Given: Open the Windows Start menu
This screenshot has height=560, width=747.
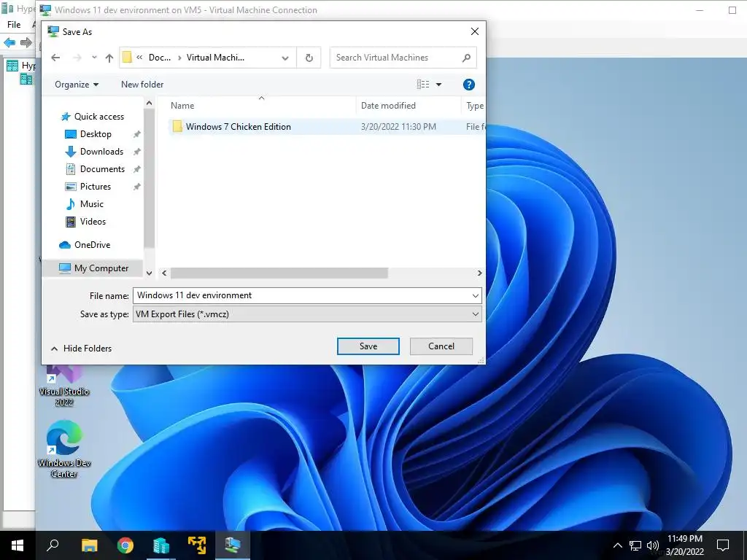Looking at the screenshot, I should tap(18, 545).
